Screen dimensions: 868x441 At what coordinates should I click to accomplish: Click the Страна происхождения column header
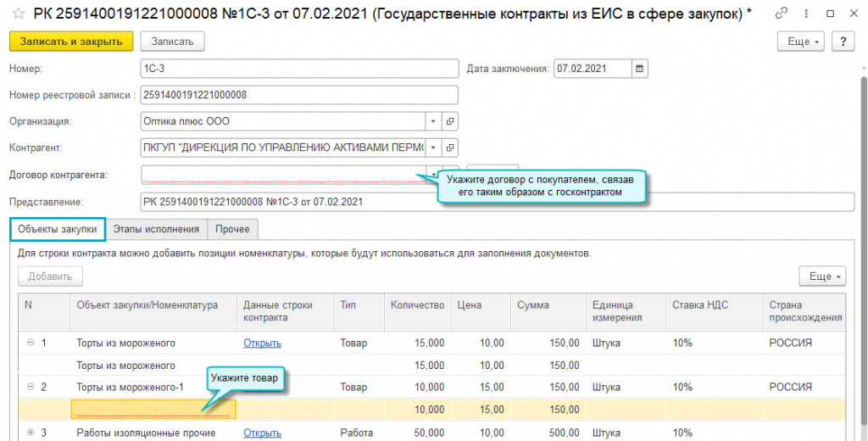(x=805, y=311)
